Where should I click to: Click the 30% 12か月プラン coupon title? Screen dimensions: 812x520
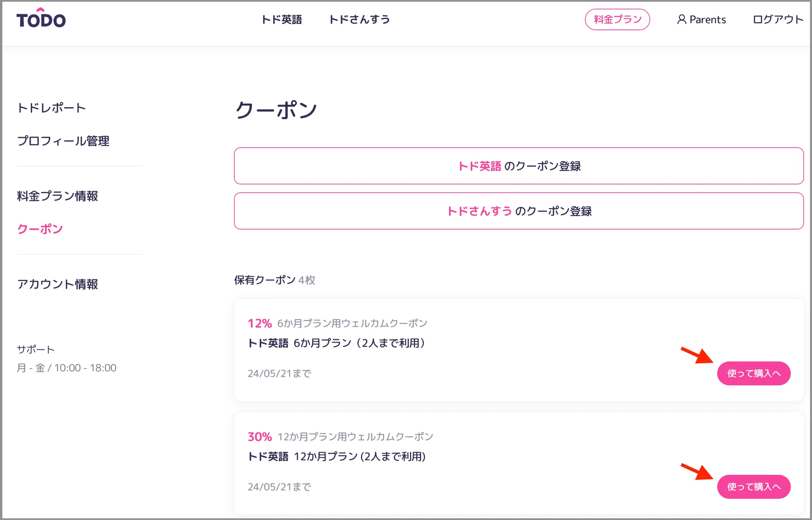(340, 437)
